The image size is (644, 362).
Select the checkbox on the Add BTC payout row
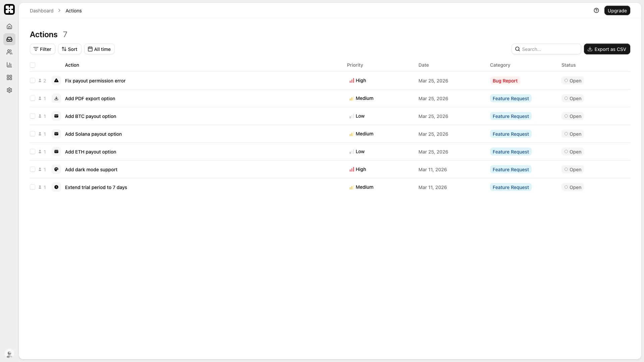[x=33, y=116]
